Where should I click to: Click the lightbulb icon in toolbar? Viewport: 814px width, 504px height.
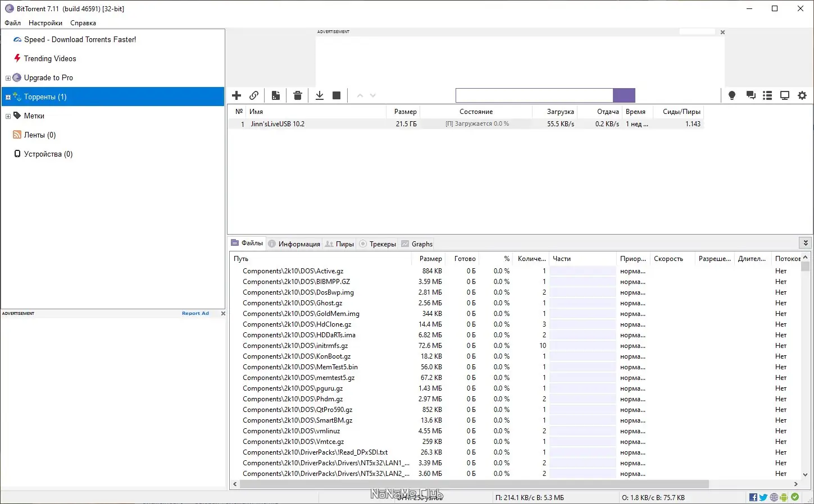(x=732, y=95)
